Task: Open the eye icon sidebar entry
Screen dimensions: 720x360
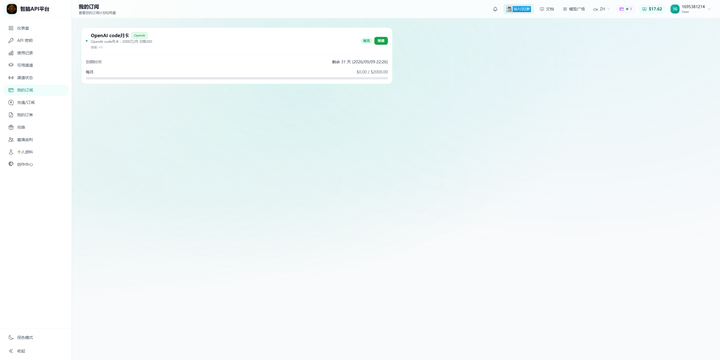Action: point(11,65)
